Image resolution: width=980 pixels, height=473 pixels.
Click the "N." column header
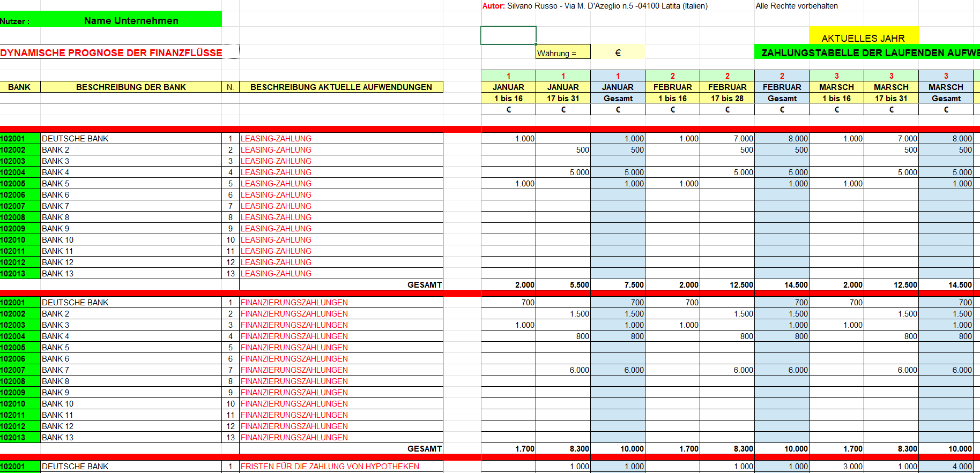tap(230, 87)
